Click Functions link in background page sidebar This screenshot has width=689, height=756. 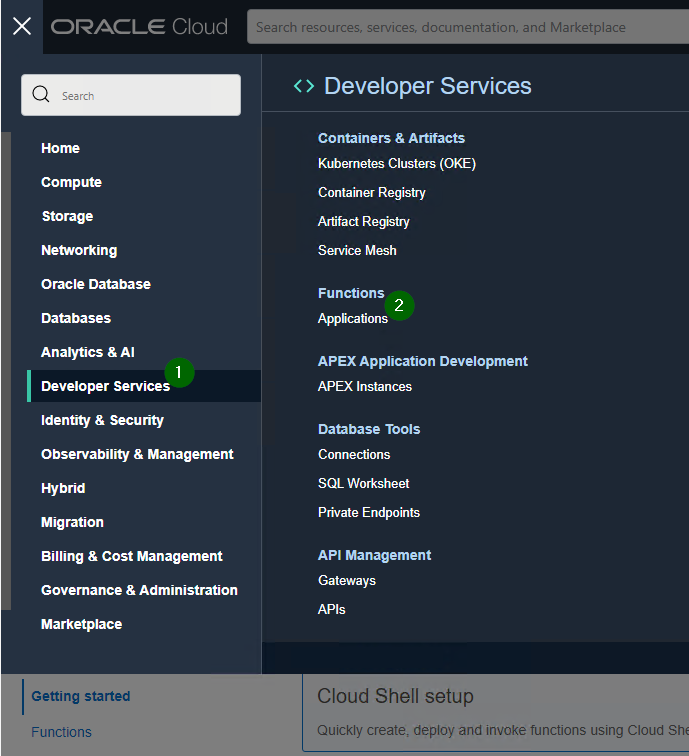(x=61, y=732)
